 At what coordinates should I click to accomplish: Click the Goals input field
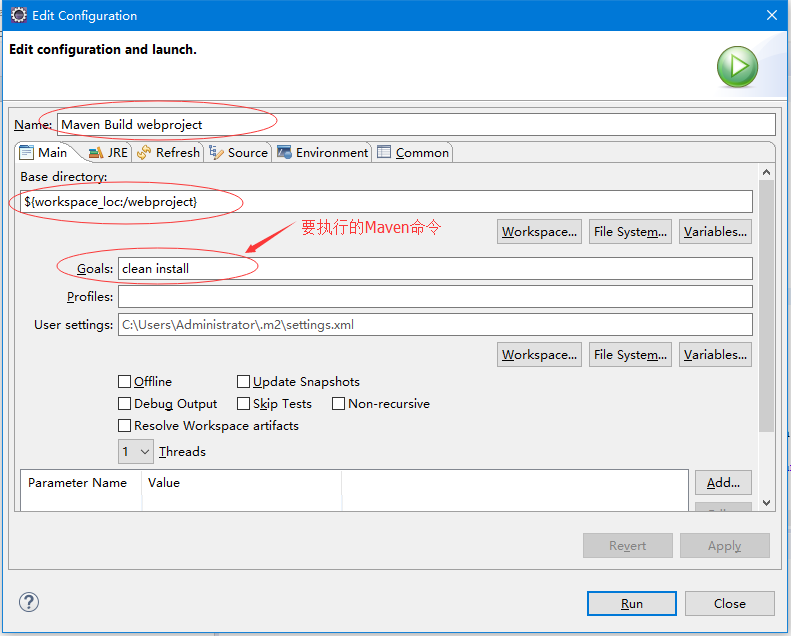(435, 268)
